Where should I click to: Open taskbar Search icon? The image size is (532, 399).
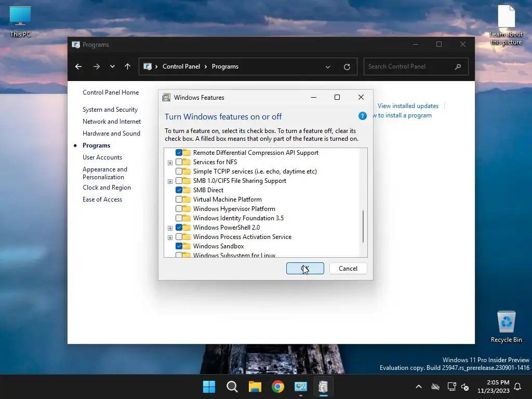tap(232, 387)
